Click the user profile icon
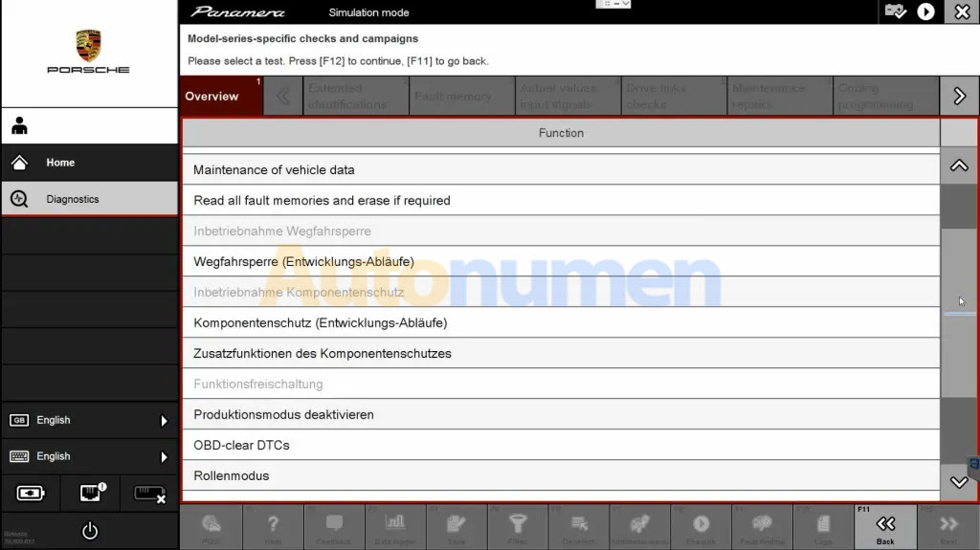 point(19,126)
